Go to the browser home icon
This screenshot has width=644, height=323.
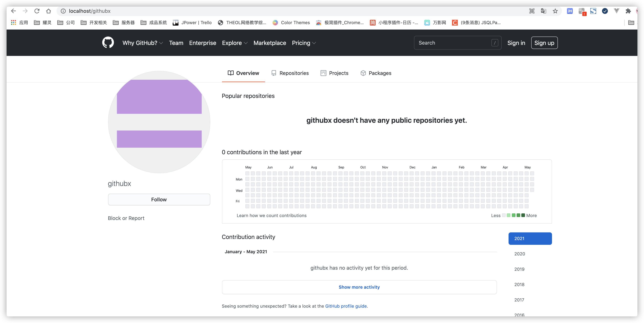(x=49, y=11)
